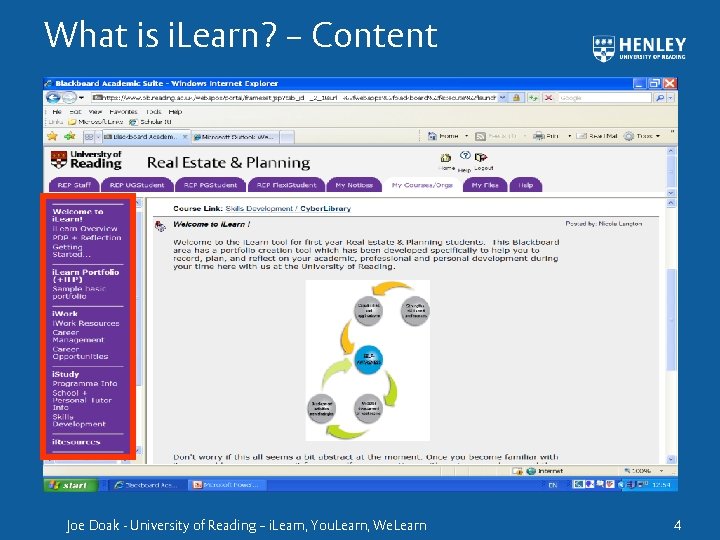720x540 pixels.
Task: Click the Windows Start button
Action: pos(71,485)
